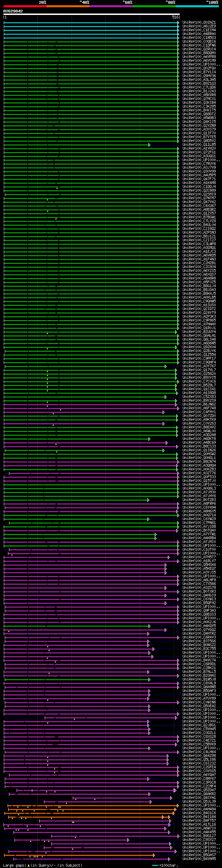Image resolution: width=222 pixels, height=868 pixels.
Task: Click the query end position label 516
Action: [175, 17]
